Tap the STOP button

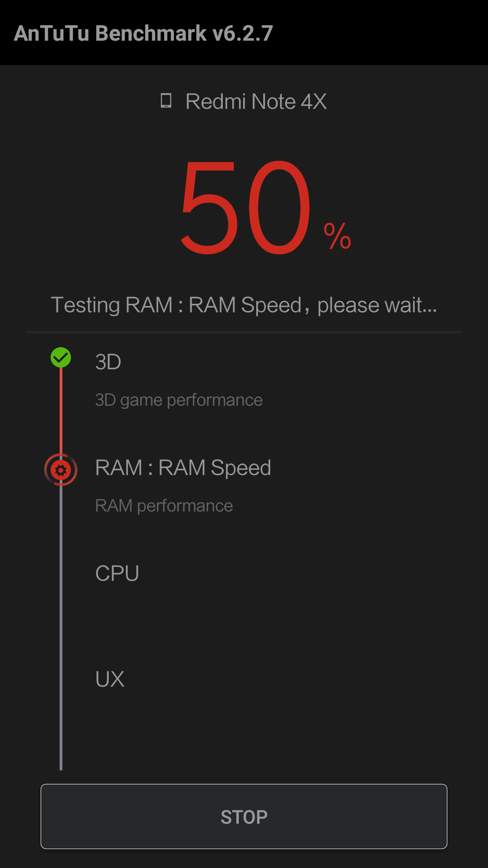tap(244, 816)
